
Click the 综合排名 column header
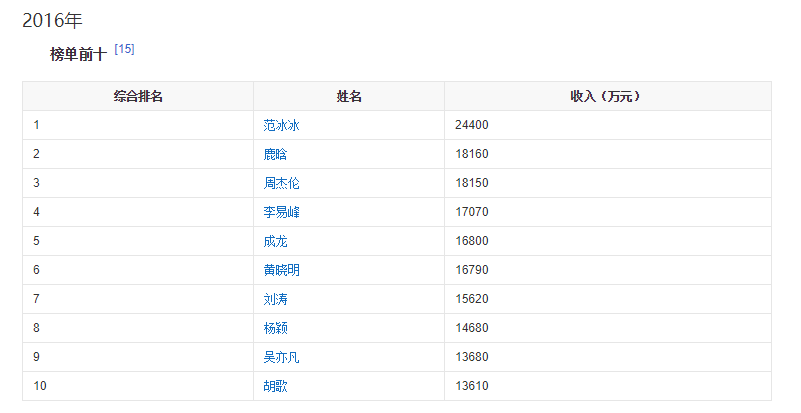pos(138,96)
